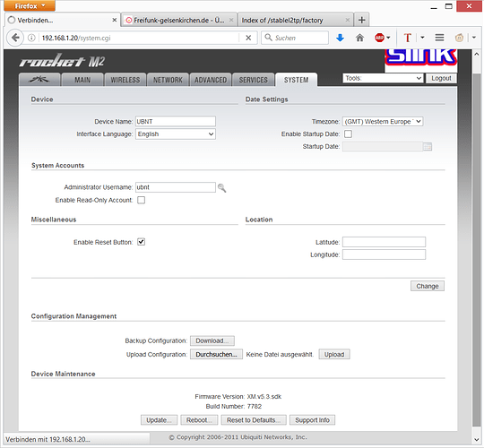Expand the Timezone dropdown
Image resolution: width=484 pixels, height=448 pixels.
(383, 122)
